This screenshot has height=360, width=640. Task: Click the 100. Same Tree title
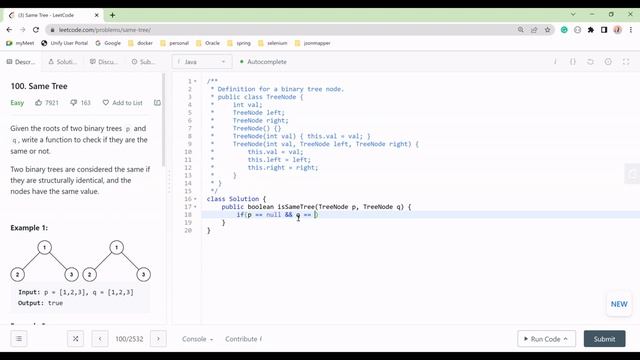[x=39, y=86]
